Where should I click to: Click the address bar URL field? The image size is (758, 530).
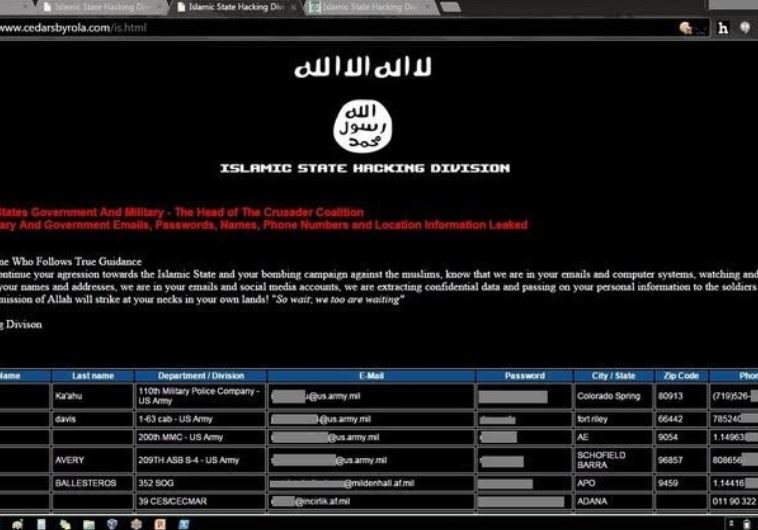300,28
